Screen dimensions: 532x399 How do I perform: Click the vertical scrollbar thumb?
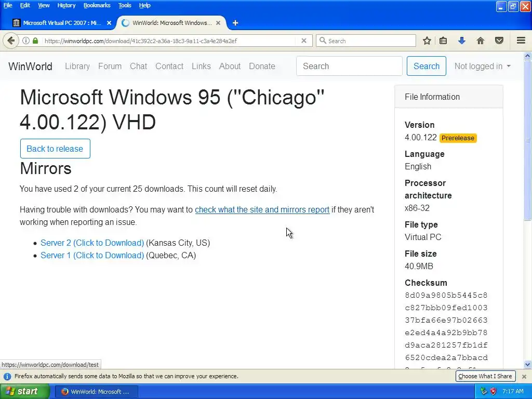pyautogui.click(x=528, y=140)
